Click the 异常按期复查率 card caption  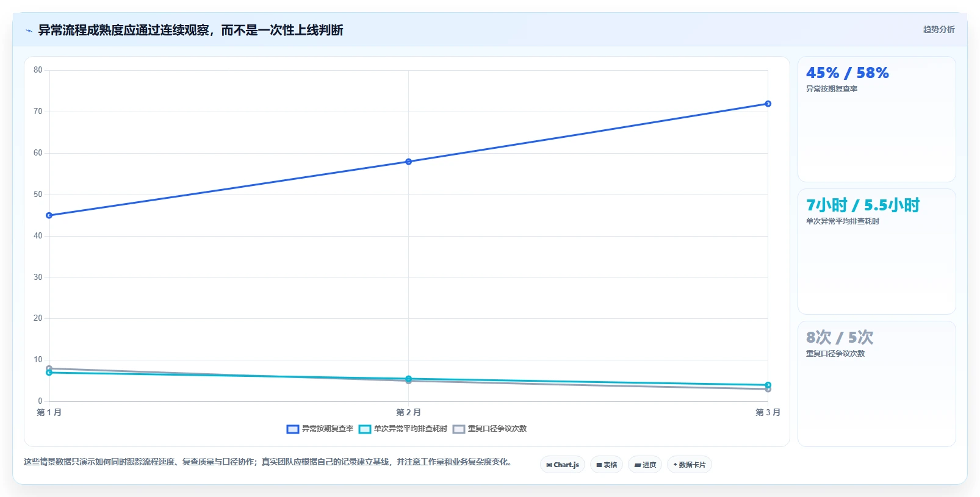(x=831, y=89)
